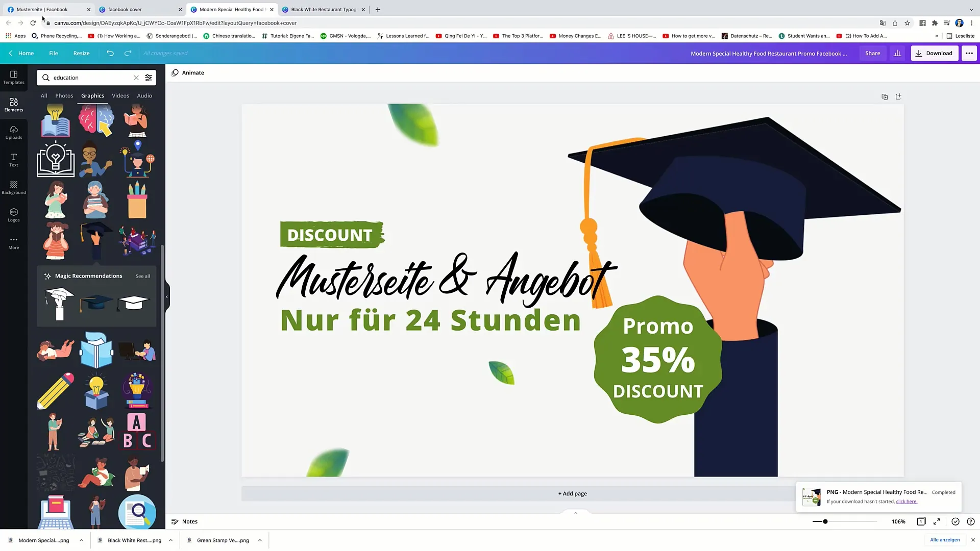Select the Photos tab in elements panel
Image resolution: width=980 pixels, height=551 pixels.
point(64,95)
